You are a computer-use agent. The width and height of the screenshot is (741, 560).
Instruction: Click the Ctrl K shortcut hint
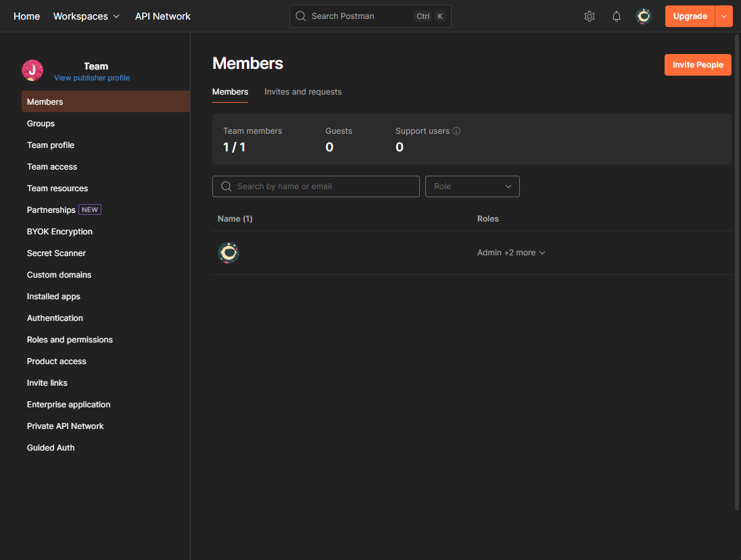point(429,16)
